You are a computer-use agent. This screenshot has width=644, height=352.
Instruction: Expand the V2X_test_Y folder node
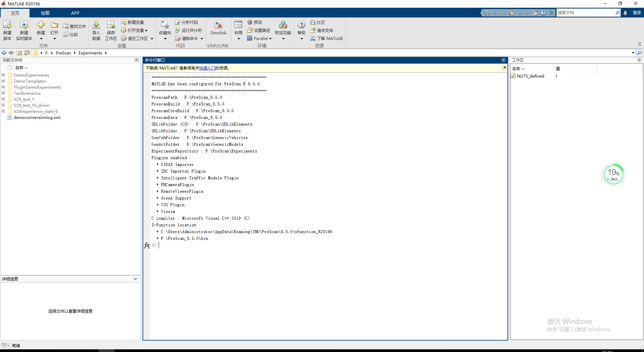(x=3, y=99)
